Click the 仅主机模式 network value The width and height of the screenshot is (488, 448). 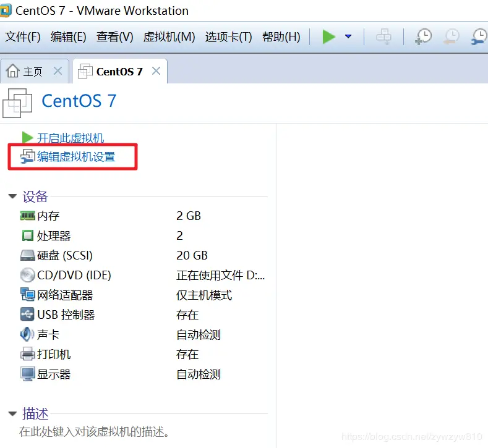click(204, 295)
